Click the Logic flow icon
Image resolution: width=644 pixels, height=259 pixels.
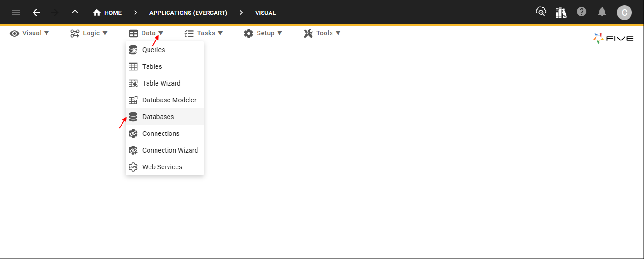[x=75, y=33]
